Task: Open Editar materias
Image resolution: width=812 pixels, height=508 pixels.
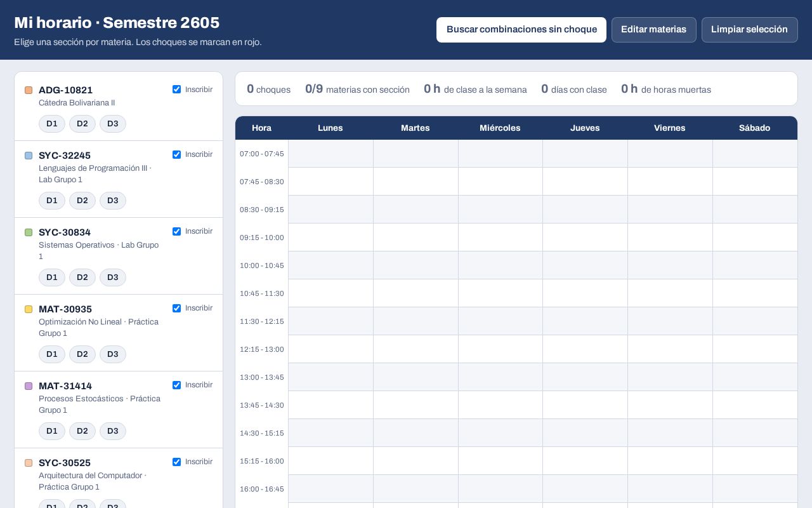Action: 653,30
